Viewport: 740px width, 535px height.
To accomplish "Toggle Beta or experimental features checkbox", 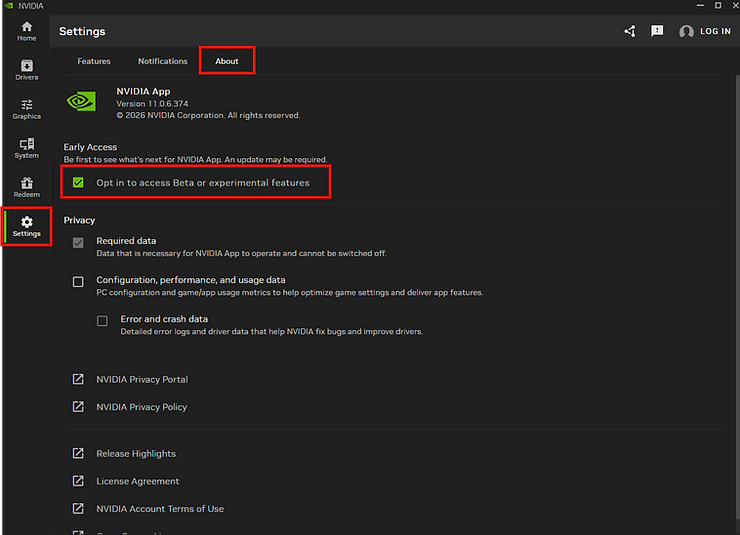I will 78,183.
